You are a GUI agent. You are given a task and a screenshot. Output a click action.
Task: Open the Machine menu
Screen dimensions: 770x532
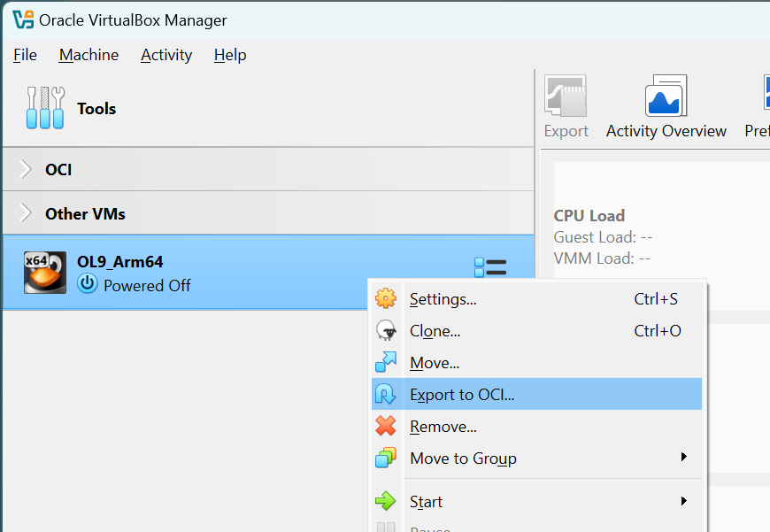(x=89, y=55)
